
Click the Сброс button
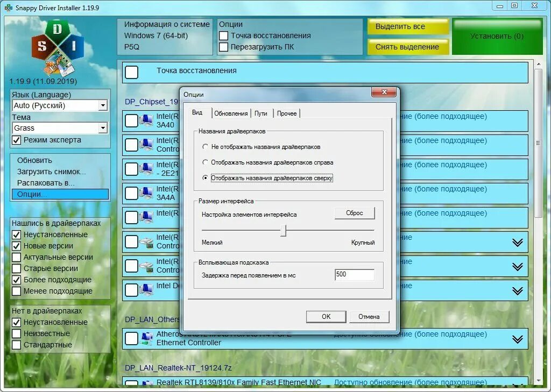(x=354, y=213)
